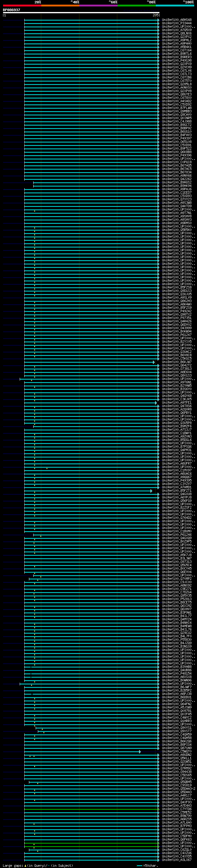Select hit label UniRef100_P49396
The height and width of the screenshot is (868, 197).
point(177,155)
